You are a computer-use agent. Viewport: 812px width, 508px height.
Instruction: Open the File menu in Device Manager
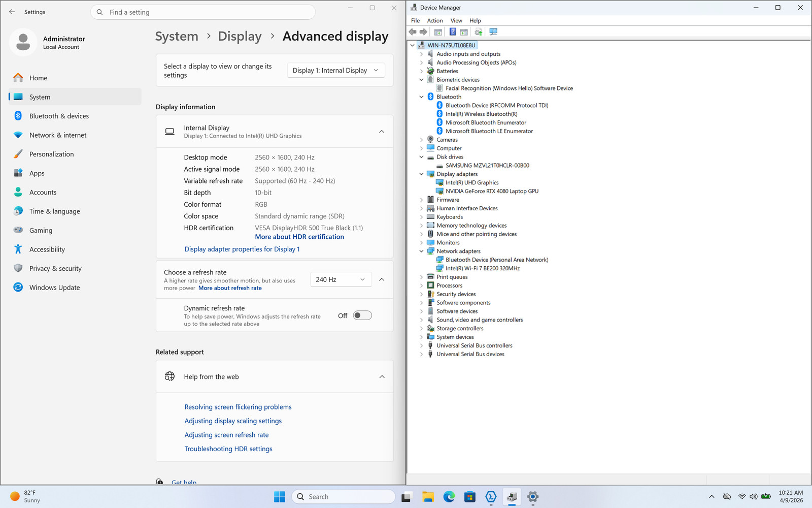[x=415, y=21]
